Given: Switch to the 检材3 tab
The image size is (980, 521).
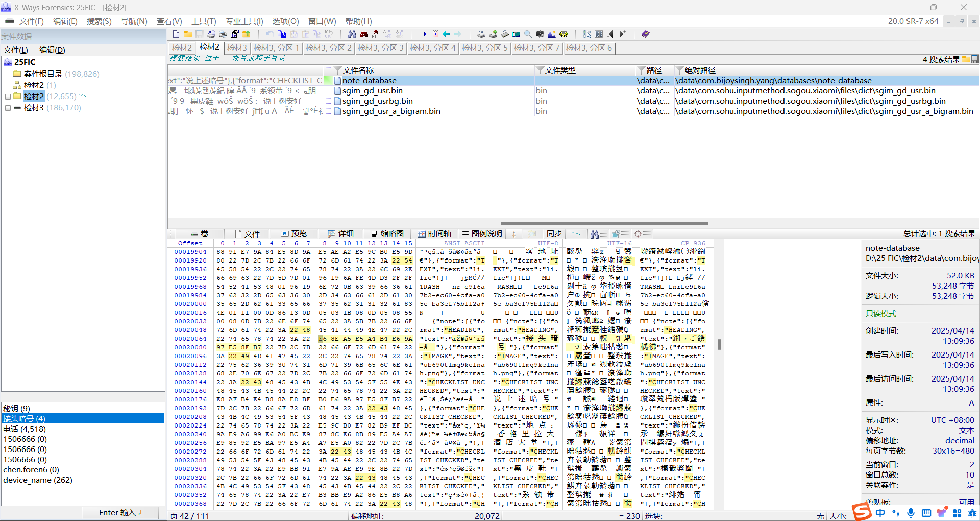Looking at the screenshot, I should point(237,48).
